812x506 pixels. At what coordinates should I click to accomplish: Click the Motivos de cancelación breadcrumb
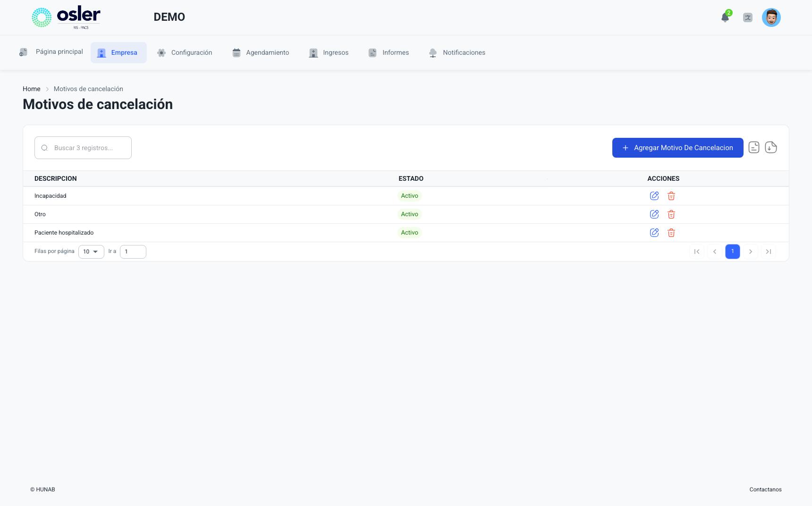[88, 89]
